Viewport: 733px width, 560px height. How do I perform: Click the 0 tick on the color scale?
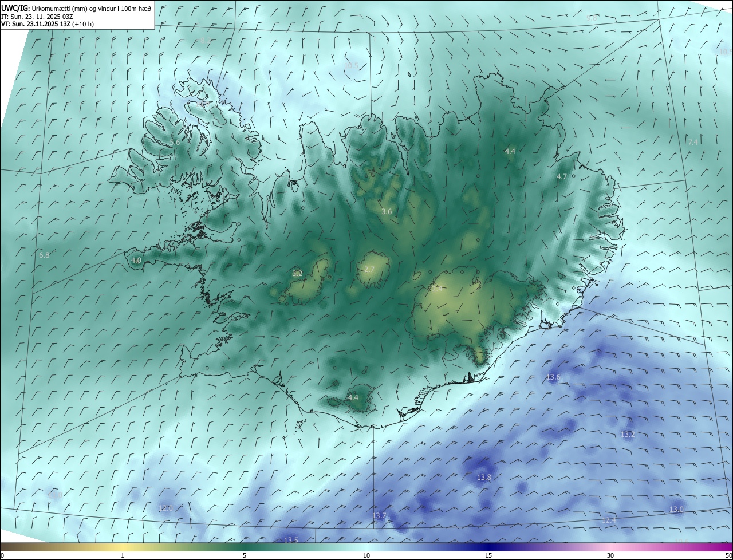tap(2, 555)
